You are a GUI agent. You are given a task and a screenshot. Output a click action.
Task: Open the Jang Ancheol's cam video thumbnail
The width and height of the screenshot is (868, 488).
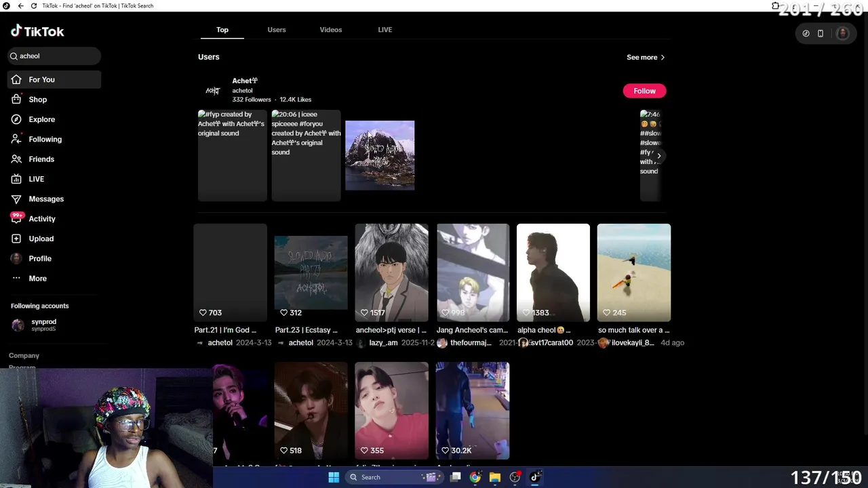click(x=473, y=272)
